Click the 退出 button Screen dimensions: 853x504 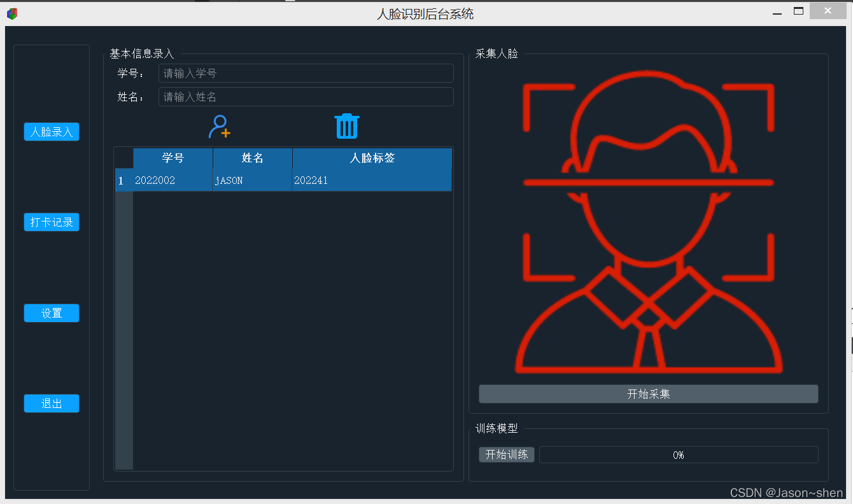(x=52, y=403)
